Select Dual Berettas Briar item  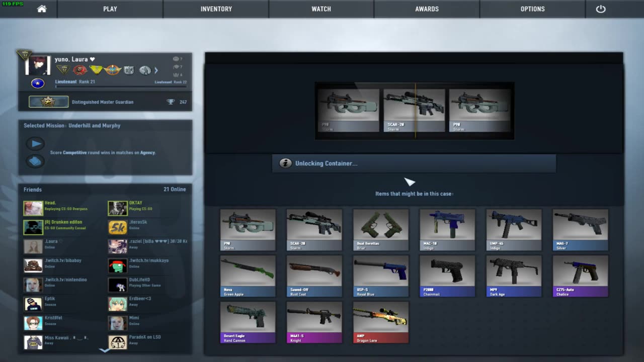tap(381, 230)
